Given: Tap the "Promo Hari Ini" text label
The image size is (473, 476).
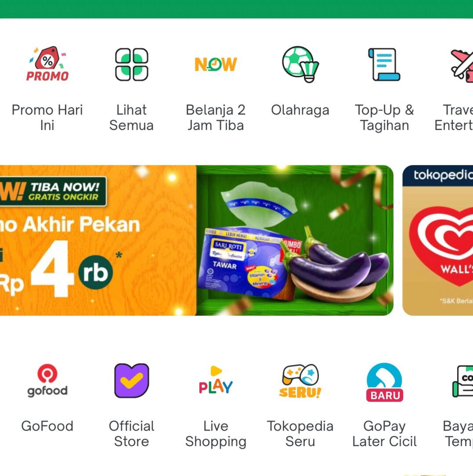Looking at the screenshot, I should 47,118.
